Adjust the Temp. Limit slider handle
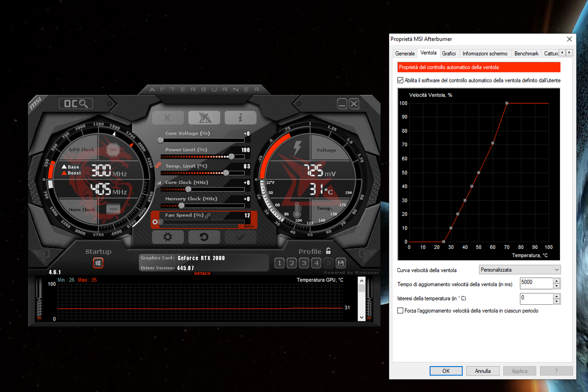The height and width of the screenshot is (392, 588). click(x=226, y=172)
